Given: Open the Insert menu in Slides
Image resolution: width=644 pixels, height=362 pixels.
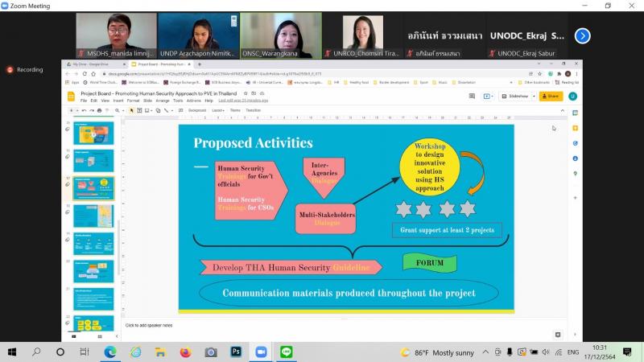Looking at the screenshot, I should [x=118, y=101].
